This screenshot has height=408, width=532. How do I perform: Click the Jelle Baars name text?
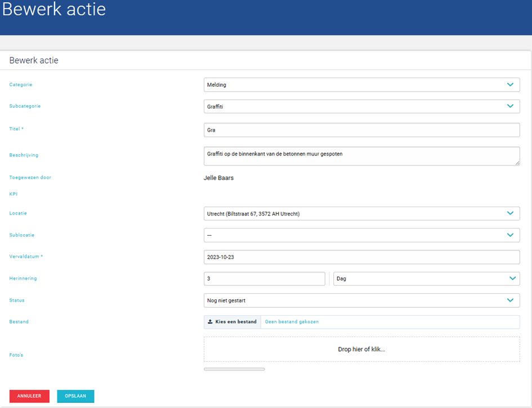point(218,178)
